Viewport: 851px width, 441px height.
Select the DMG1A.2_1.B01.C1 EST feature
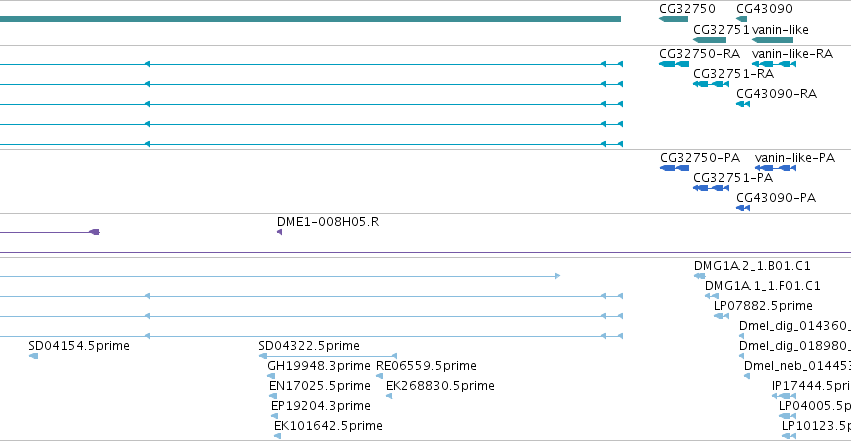[700, 276]
